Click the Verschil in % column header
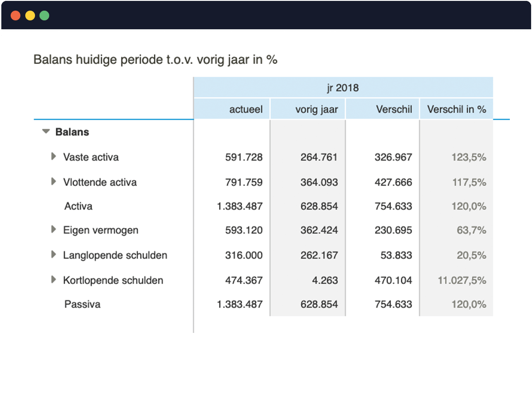 coord(456,109)
